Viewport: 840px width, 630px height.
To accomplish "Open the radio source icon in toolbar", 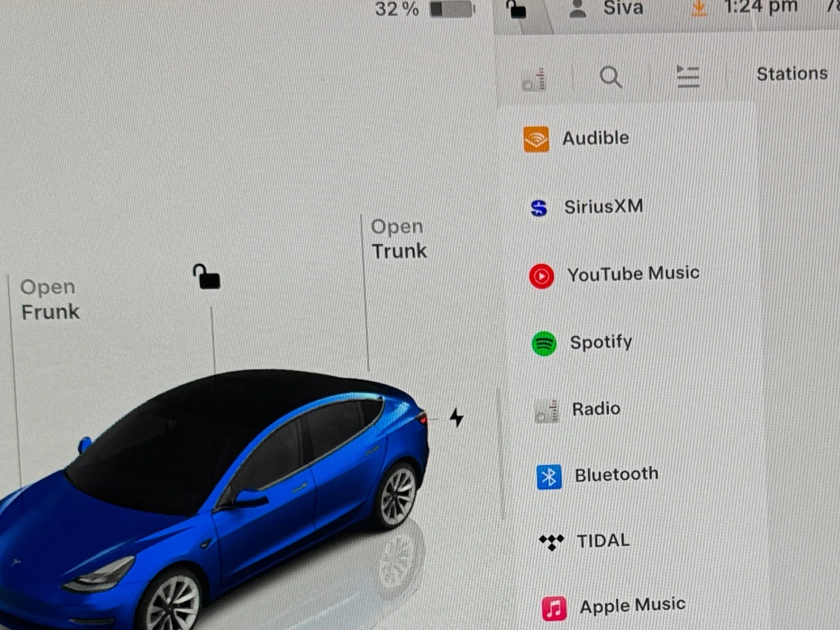I will [x=534, y=80].
